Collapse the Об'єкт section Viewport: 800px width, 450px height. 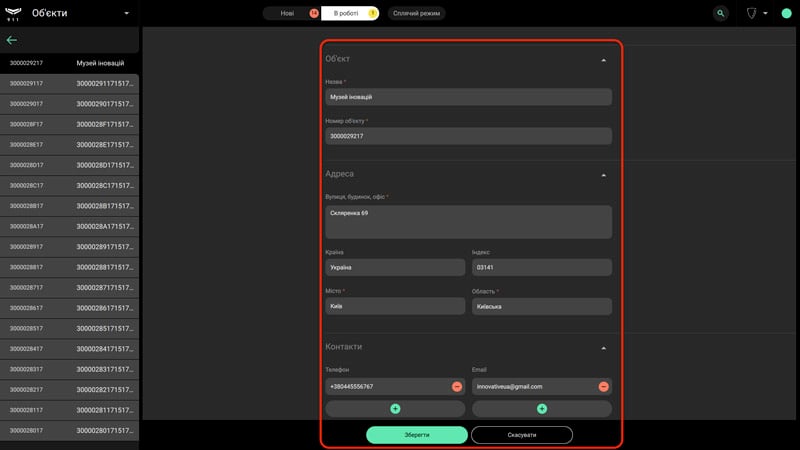(604, 60)
